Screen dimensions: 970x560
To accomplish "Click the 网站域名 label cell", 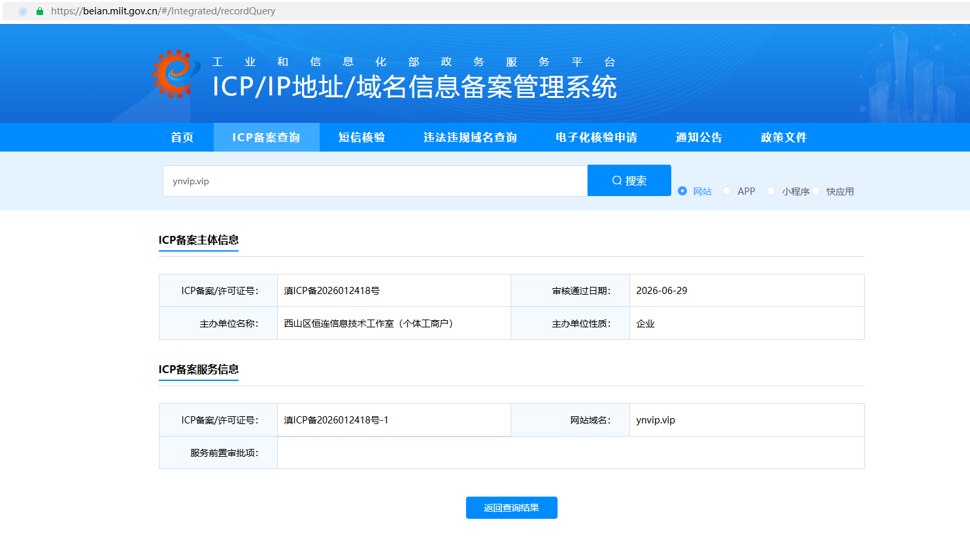I will pos(570,420).
